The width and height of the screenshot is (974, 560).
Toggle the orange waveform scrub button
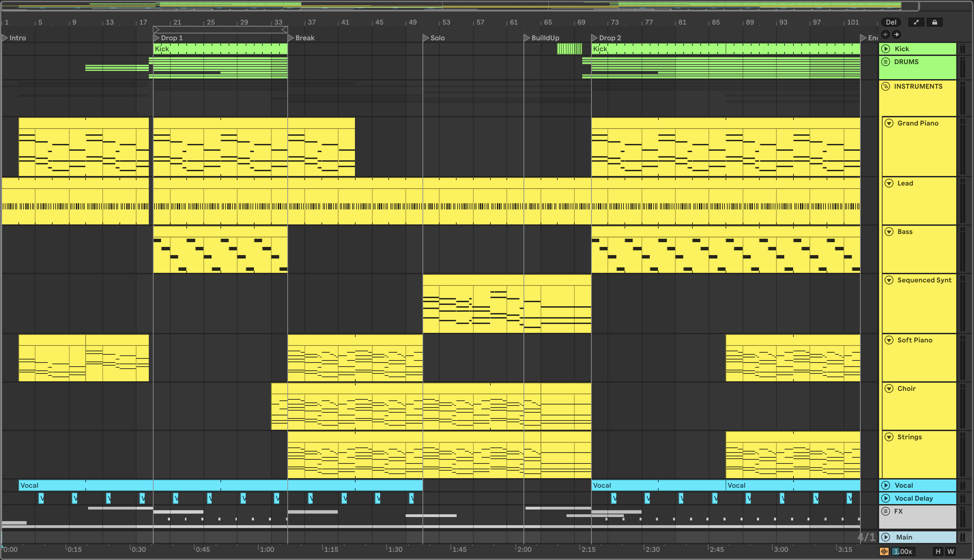[x=884, y=551]
